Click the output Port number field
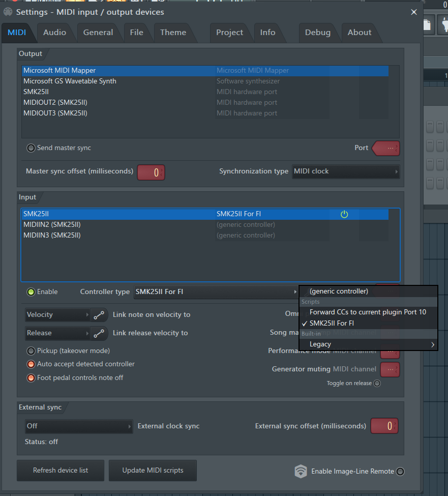448x496 pixels. pos(386,149)
